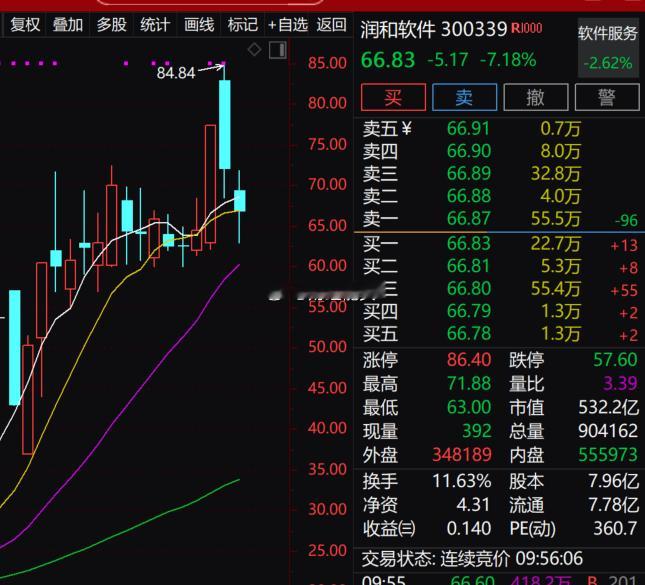
Task: Click the 换手 rate 11.63%
Action: (462, 481)
